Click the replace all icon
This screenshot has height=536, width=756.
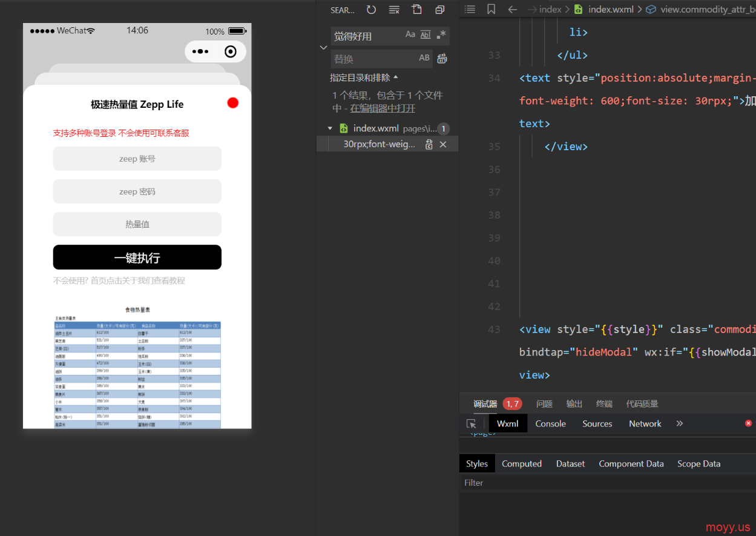pyautogui.click(x=442, y=58)
